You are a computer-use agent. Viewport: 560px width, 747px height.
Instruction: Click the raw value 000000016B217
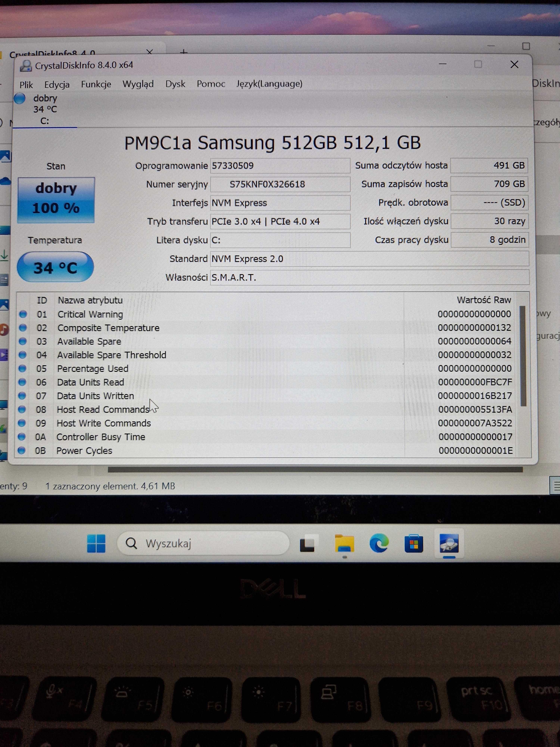pos(475,396)
